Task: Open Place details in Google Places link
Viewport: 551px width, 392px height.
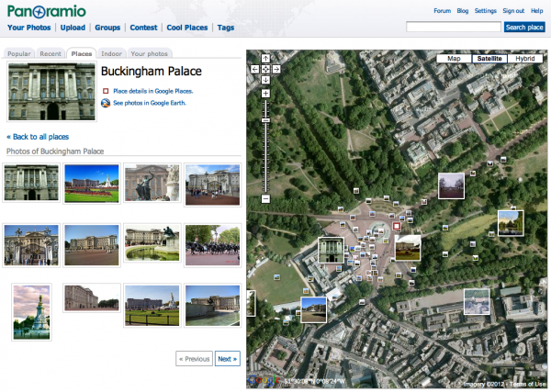Action: coord(152,92)
